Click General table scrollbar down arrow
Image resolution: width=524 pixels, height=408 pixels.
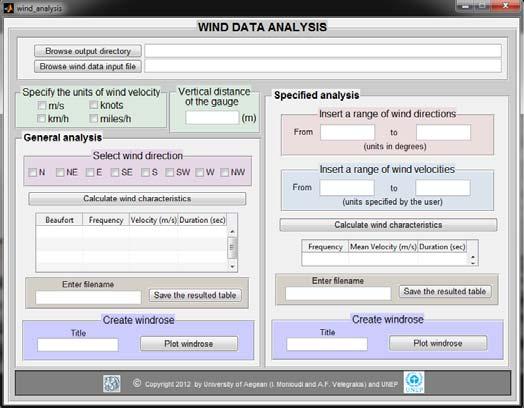coord(232,266)
